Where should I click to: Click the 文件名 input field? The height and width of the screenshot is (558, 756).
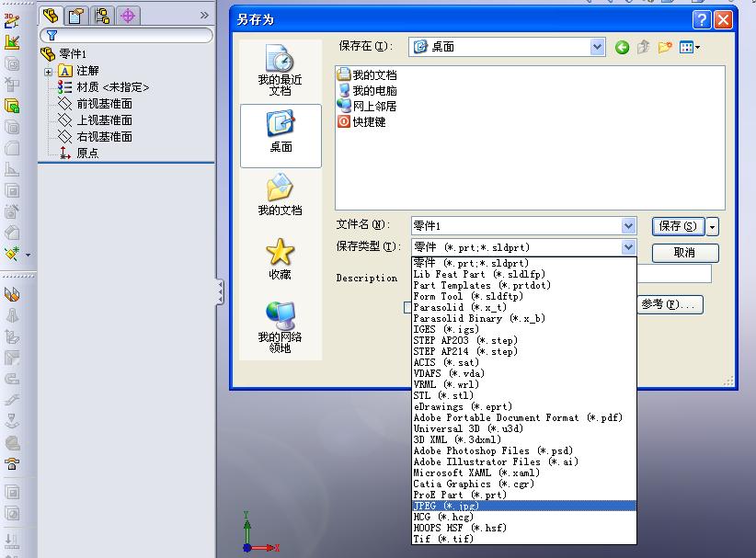click(516, 225)
